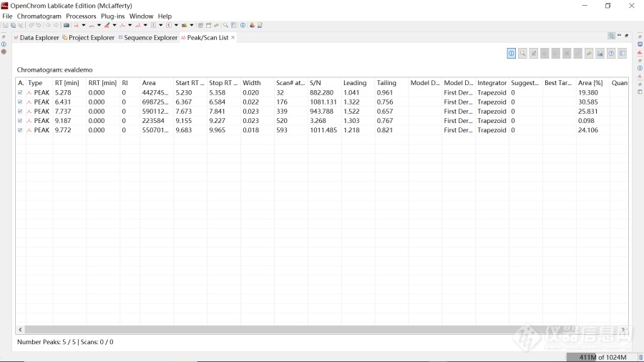Sort the table by the RT [min] column header
Viewport: 644px width, 362px height.
tap(67, 83)
